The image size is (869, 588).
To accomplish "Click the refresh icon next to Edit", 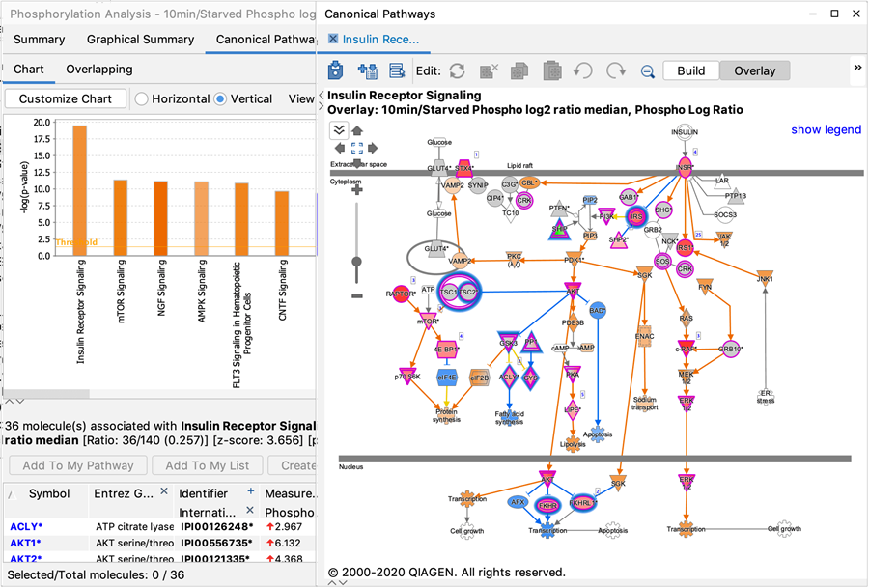I will point(458,70).
